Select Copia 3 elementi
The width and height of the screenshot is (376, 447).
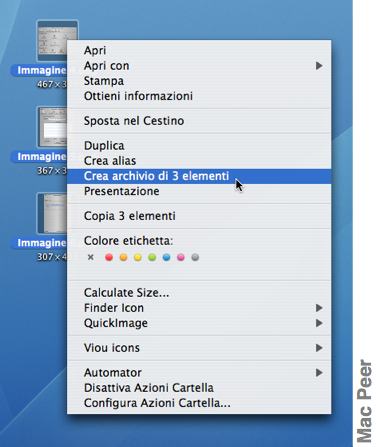point(199,216)
